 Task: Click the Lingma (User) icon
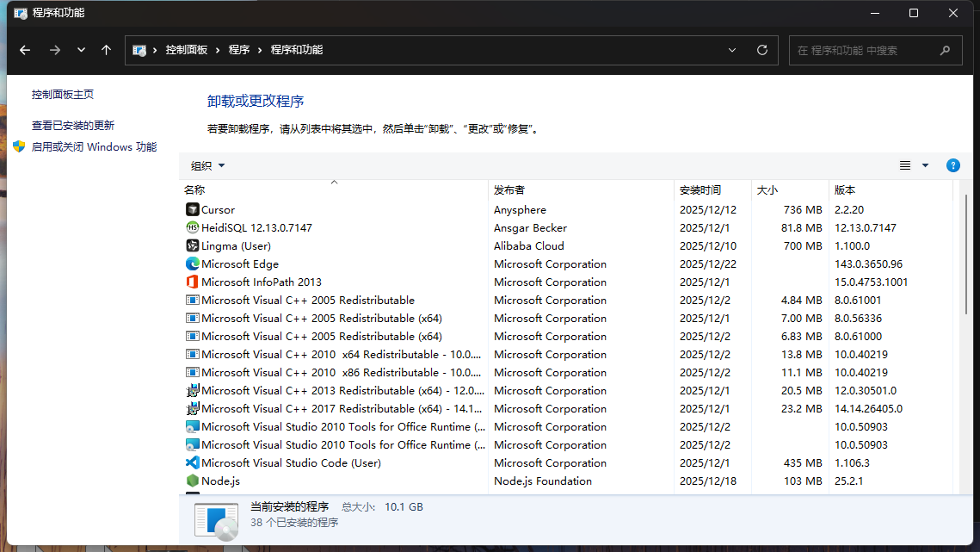[192, 245]
